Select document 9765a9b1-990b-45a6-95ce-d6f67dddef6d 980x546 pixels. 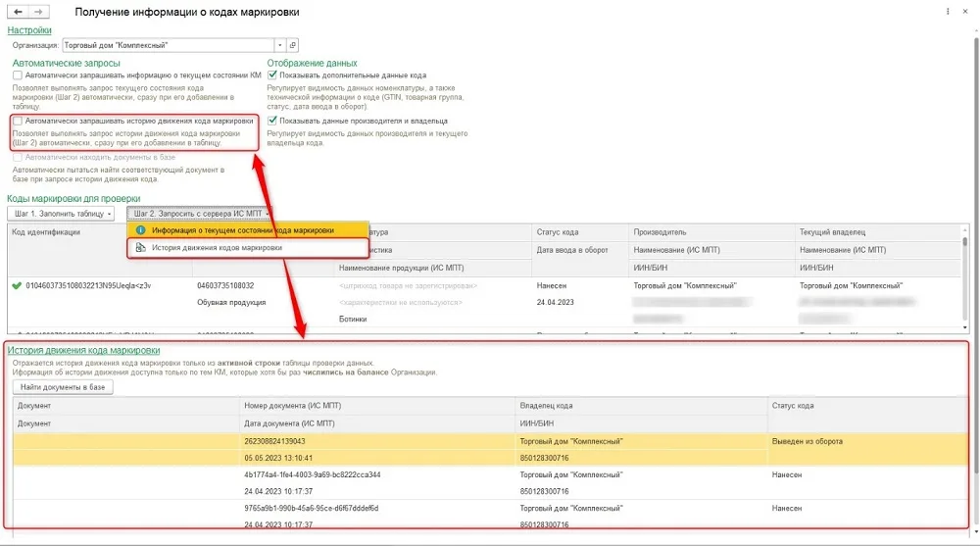pos(312,508)
